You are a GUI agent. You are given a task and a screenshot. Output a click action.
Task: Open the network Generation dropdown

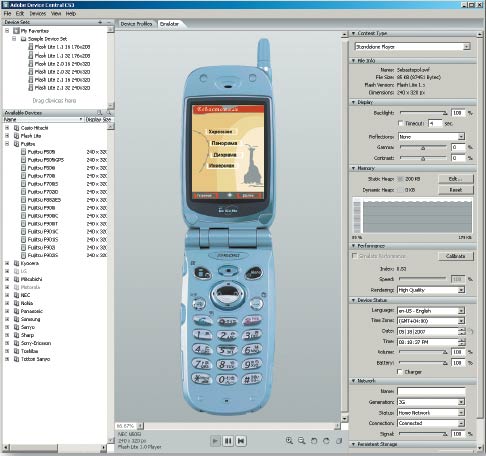point(461,402)
